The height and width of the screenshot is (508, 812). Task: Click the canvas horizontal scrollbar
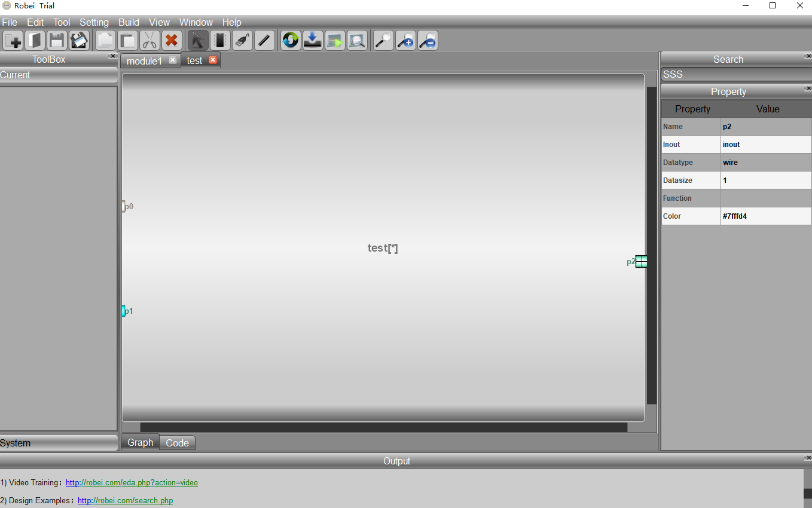384,427
